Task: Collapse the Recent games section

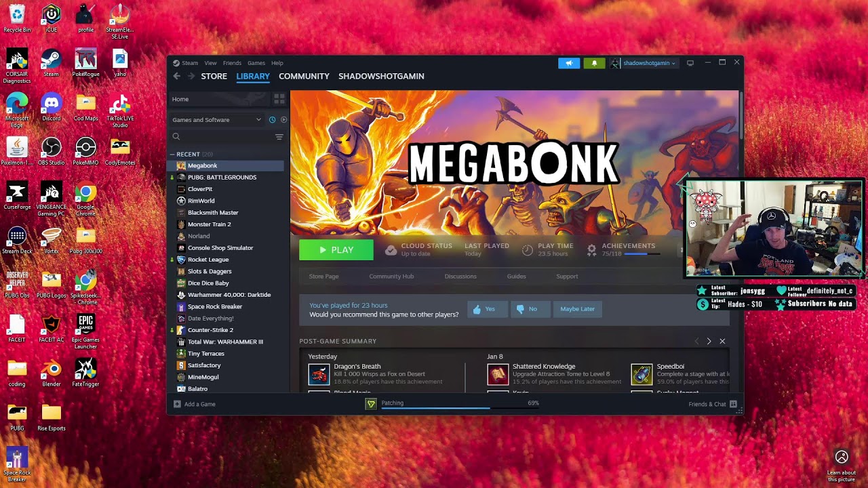Action: 172,155
